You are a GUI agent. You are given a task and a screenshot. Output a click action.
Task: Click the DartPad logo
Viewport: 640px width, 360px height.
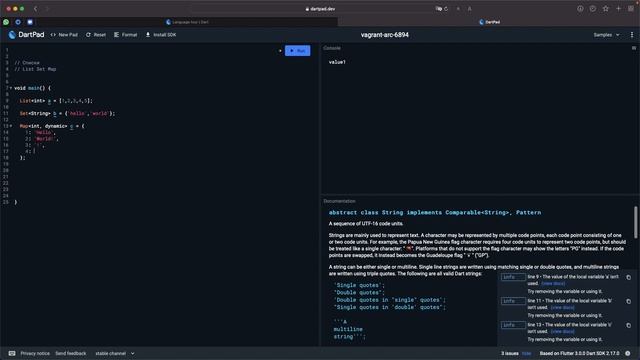pyautogui.click(x=26, y=35)
